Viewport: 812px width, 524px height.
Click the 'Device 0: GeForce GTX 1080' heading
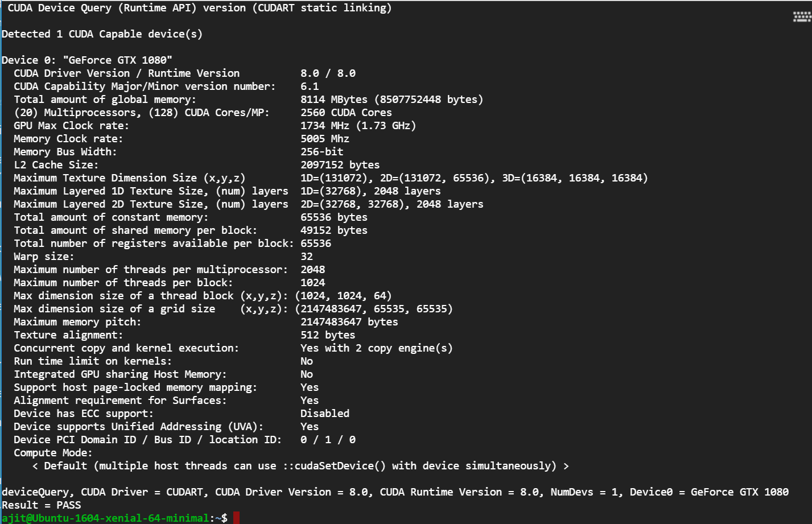pos(87,60)
